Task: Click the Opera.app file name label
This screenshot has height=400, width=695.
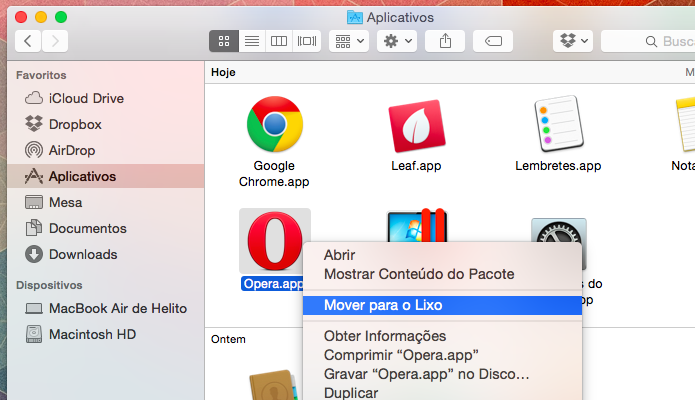Action: 272,284
